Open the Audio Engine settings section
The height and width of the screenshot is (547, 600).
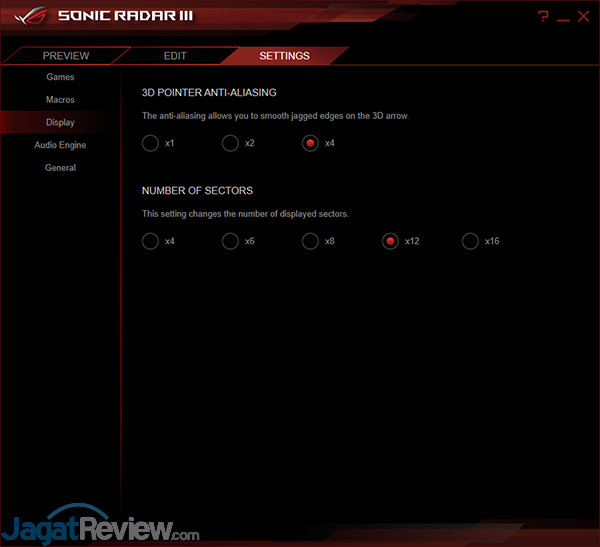click(60, 145)
